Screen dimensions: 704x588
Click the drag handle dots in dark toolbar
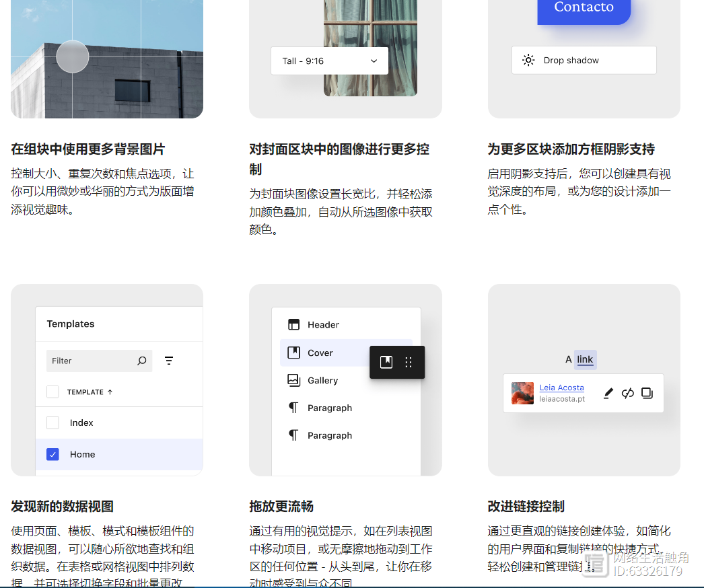pos(409,363)
